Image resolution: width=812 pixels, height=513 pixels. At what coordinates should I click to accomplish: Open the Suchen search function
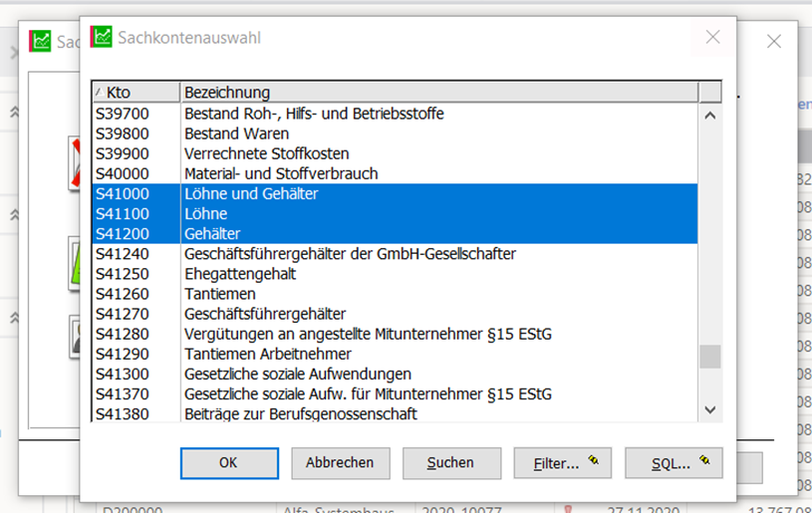click(x=450, y=462)
